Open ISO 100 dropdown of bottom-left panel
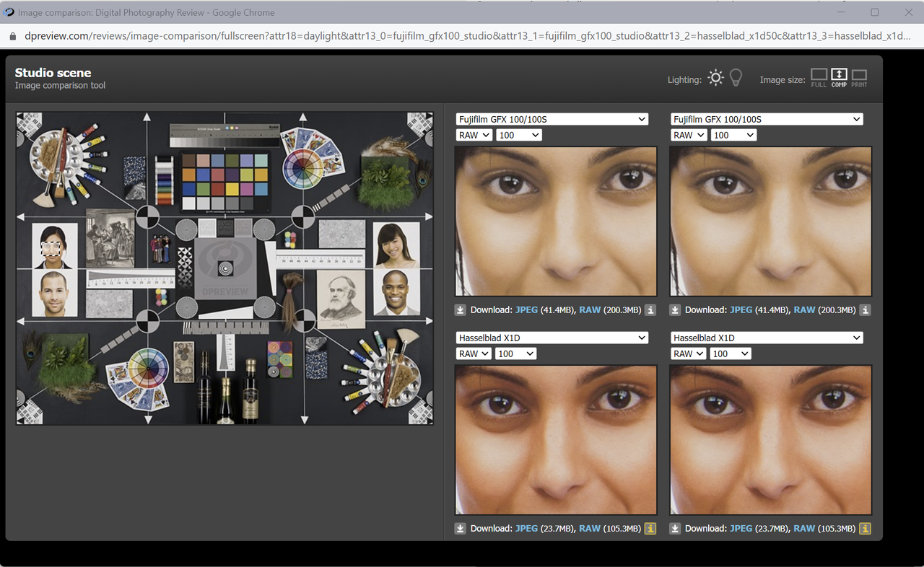This screenshot has width=924, height=567. (x=515, y=353)
